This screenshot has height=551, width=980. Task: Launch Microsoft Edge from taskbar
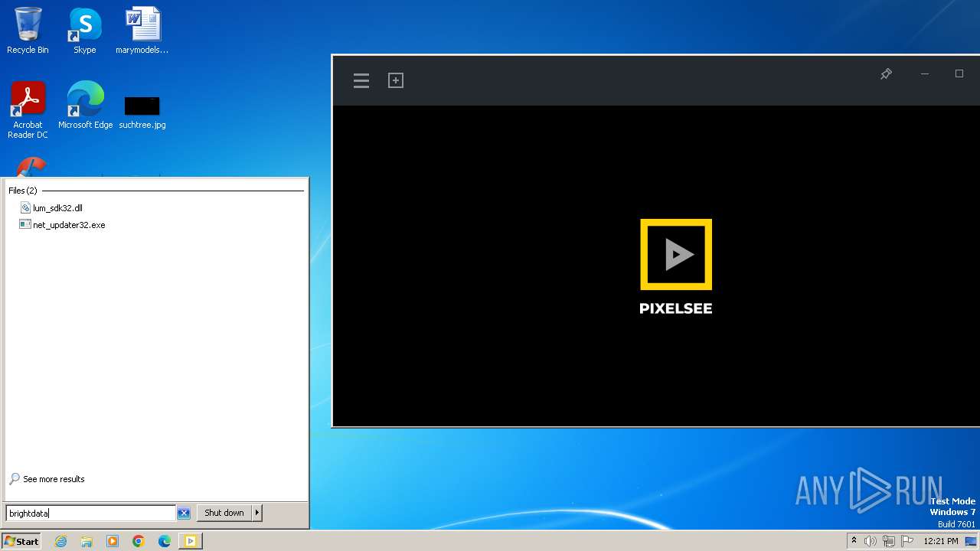(x=165, y=541)
